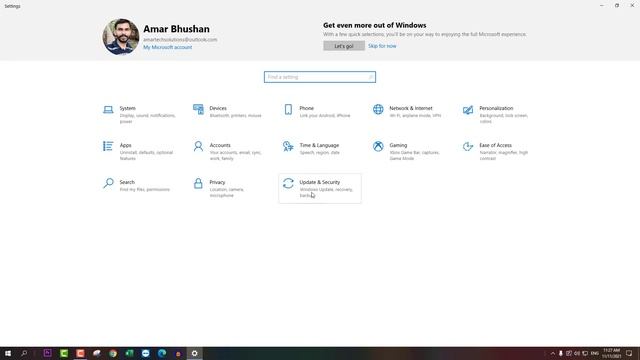
Task: Open Update & Security settings
Action: (x=320, y=188)
